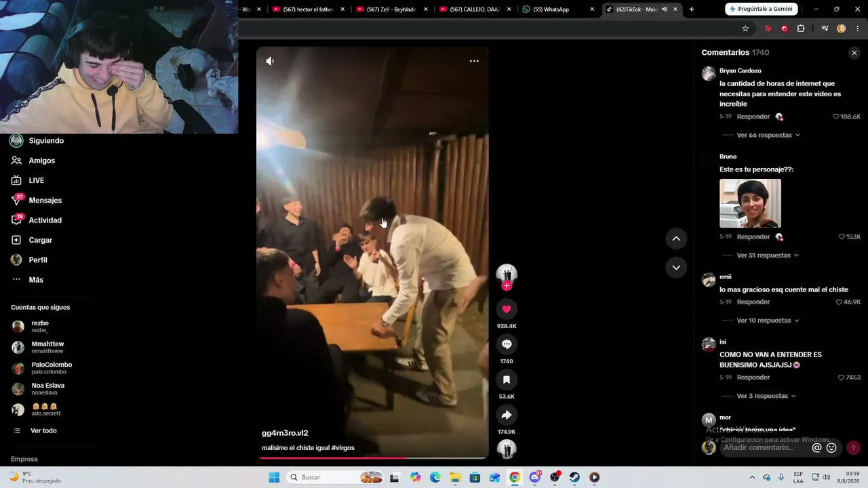Open the gg4rn3ro.vl2 creator profile

pyautogui.click(x=285, y=433)
